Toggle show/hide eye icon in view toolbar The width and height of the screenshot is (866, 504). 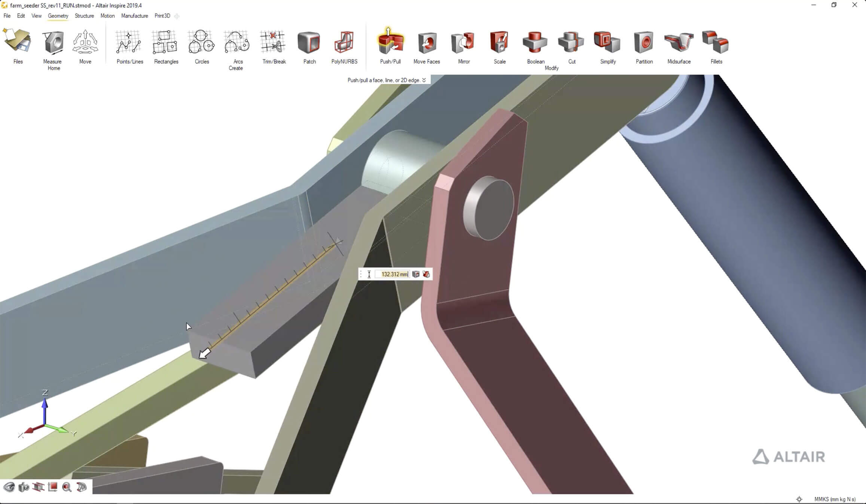[9, 487]
